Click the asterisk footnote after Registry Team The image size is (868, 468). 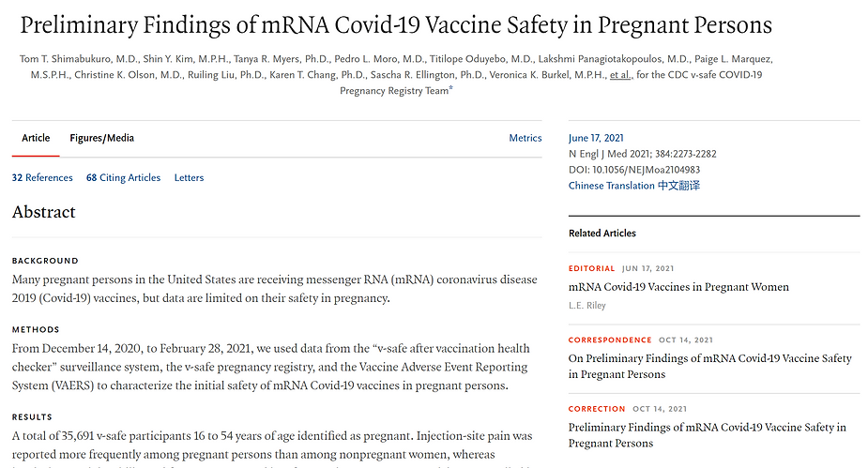point(450,88)
